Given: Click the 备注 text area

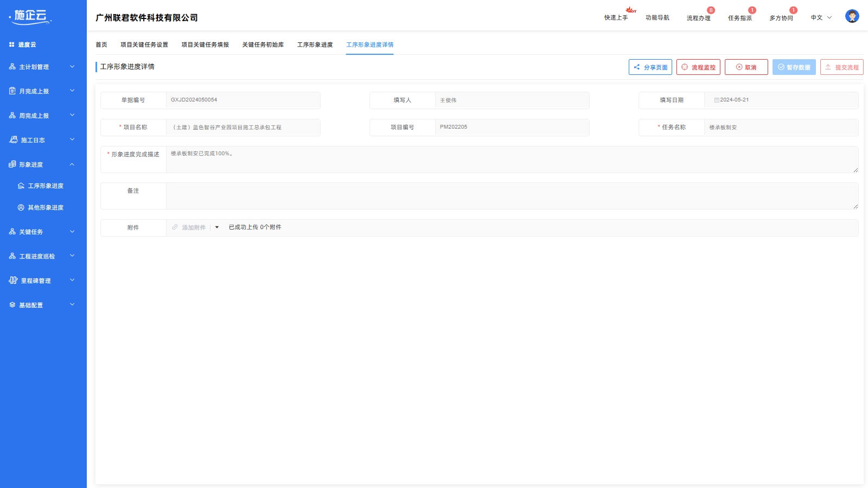Looking at the screenshot, I should click(512, 196).
